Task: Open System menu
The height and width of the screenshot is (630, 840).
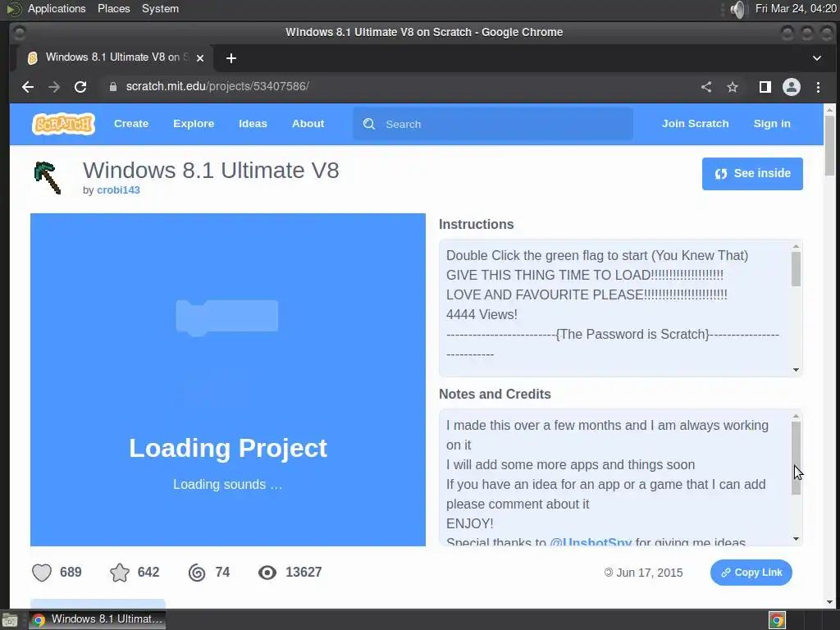Action: (160, 8)
